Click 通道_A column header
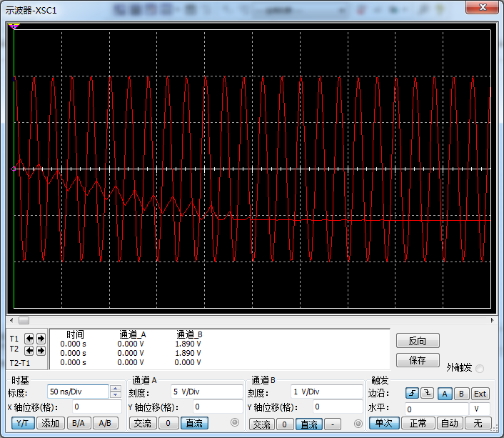Viewport: 504px width, 438px height. coord(133,334)
